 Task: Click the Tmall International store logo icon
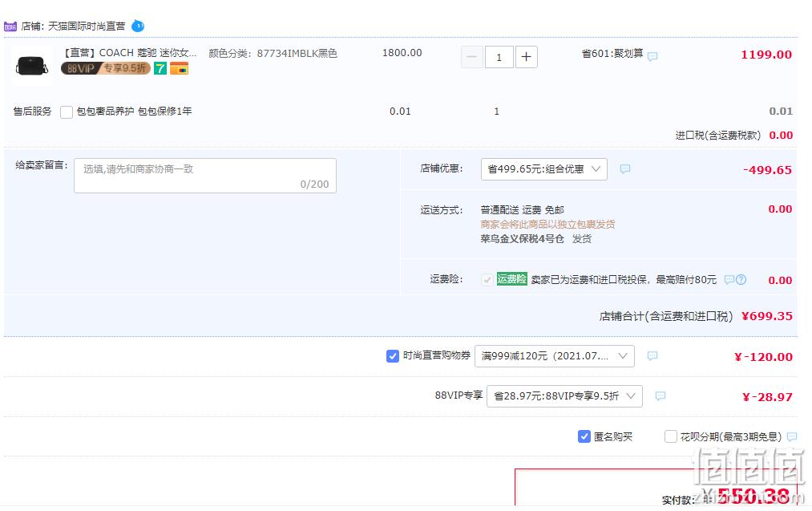[10, 26]
